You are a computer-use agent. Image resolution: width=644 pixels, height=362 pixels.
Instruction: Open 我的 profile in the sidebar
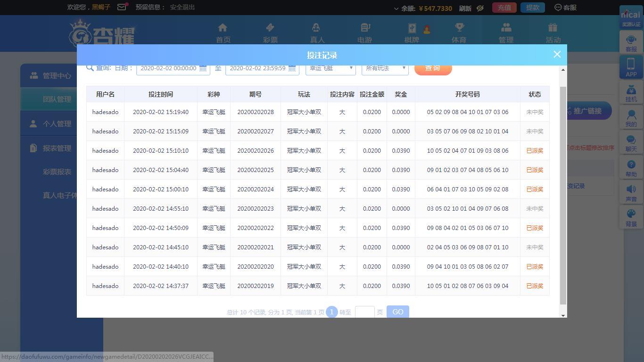point(631,118)
